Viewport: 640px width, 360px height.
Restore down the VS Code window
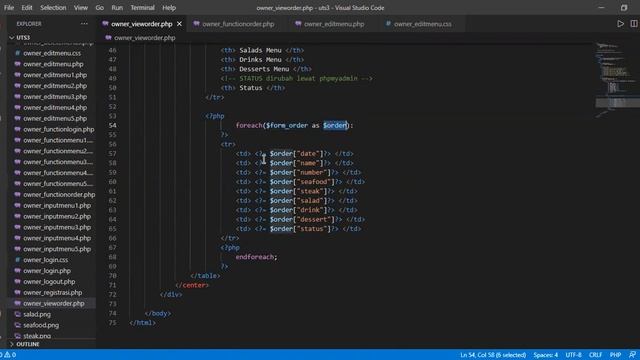624,8
